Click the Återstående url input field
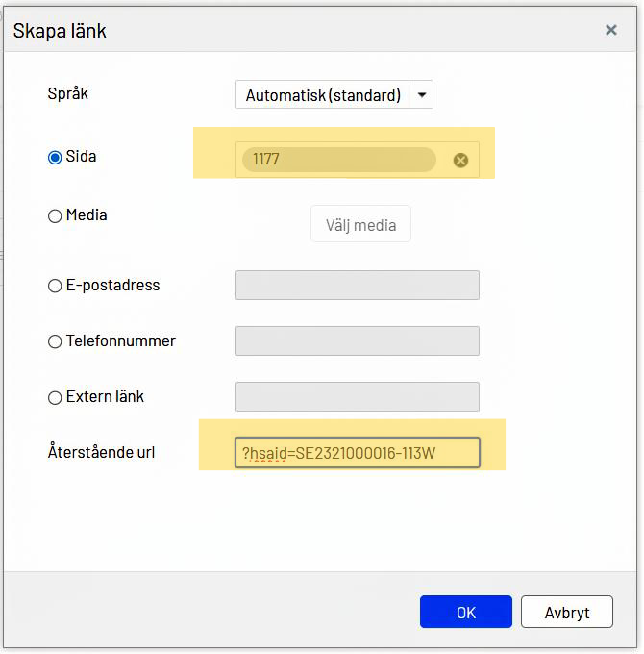Image resolution: width=644 pixels, height=654 pixels. (357, 453)
